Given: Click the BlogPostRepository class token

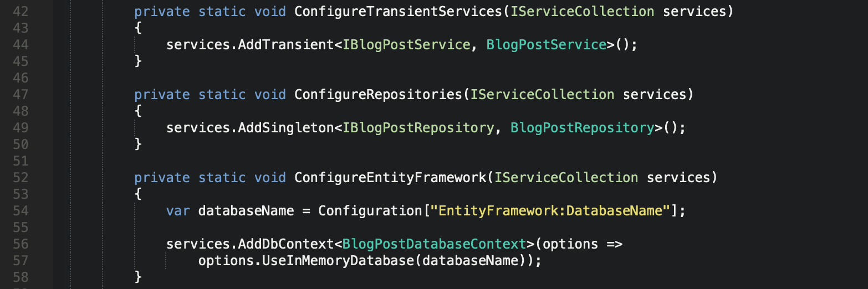Looking at the screenshot, I should pyautogui.click(x=583, y=127).
